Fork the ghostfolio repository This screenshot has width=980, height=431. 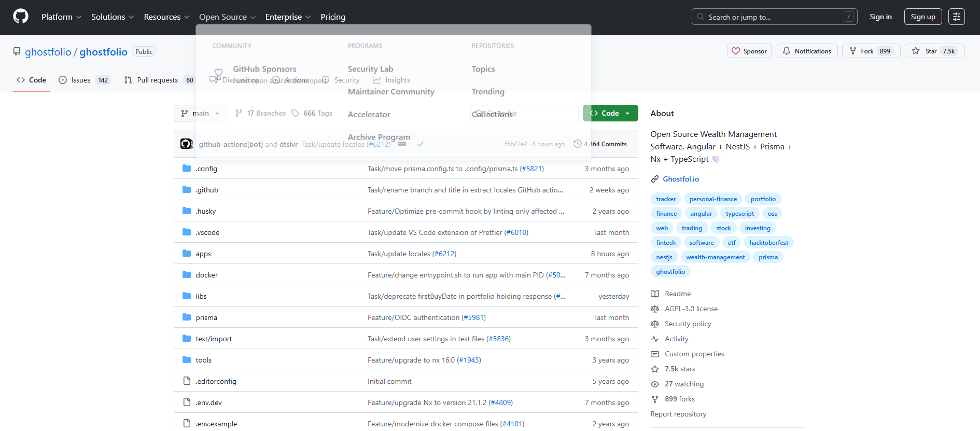coord(871,51)
